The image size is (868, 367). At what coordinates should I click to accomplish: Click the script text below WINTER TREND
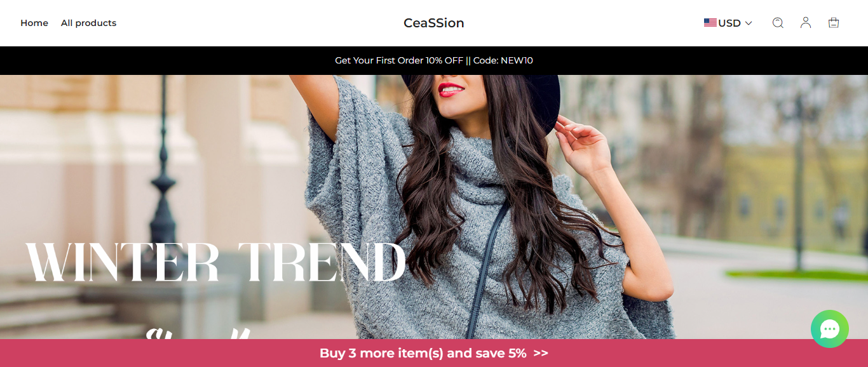coord(197,333)
